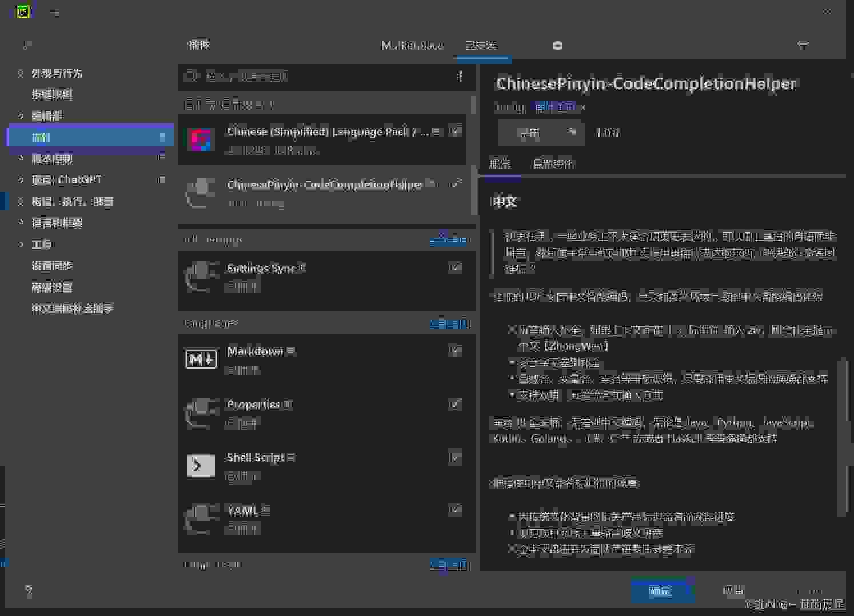Viewport: 854px width, 616px height.
Task: Expand the project ChatGPT settings node
Action: coord(21,179)
